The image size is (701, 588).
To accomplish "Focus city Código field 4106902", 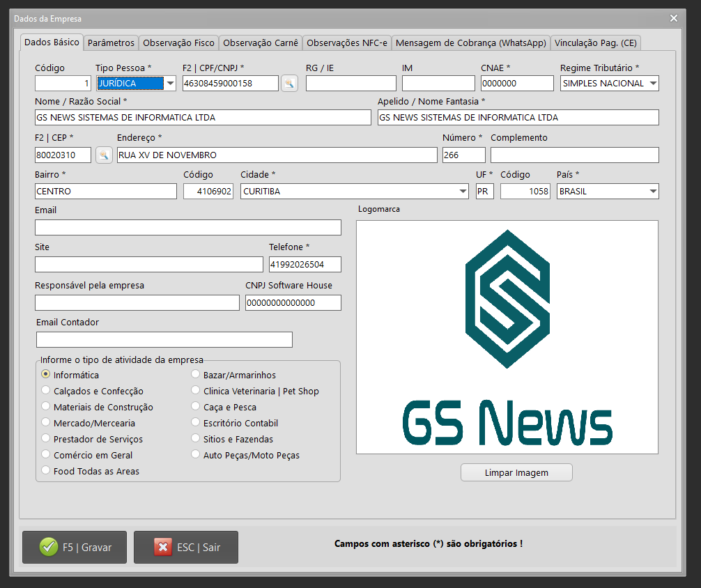I will 208,192.
